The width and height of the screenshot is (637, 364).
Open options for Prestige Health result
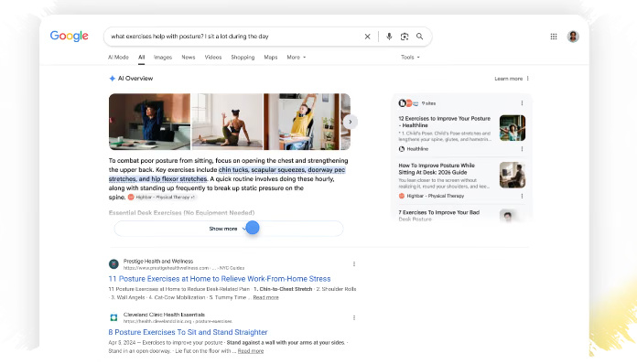[x=354, y=264]
